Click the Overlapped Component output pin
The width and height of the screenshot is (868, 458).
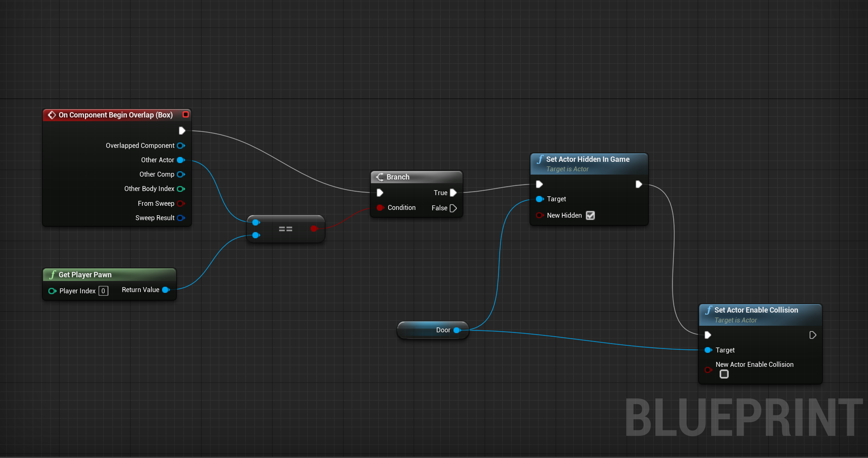click(181, 146)
